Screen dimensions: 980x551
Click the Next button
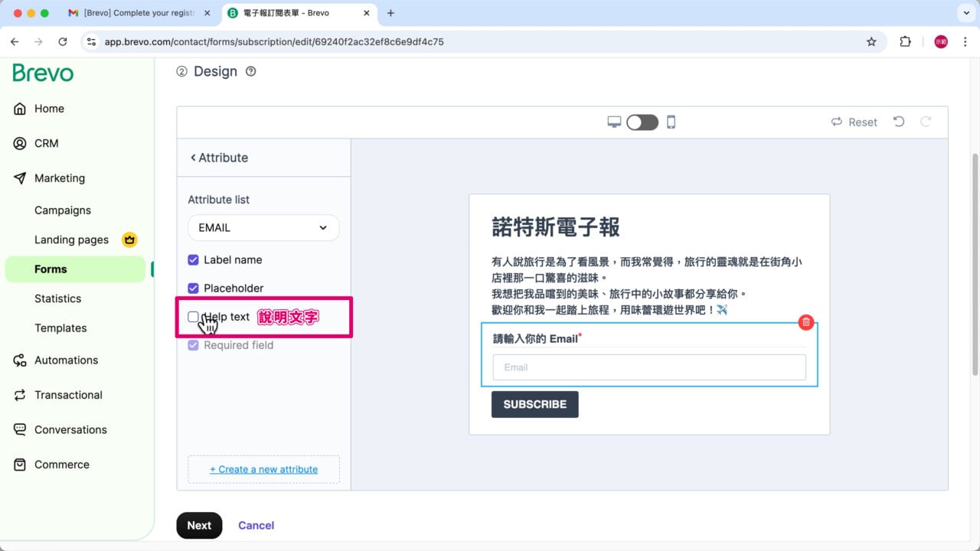(199, 525)
